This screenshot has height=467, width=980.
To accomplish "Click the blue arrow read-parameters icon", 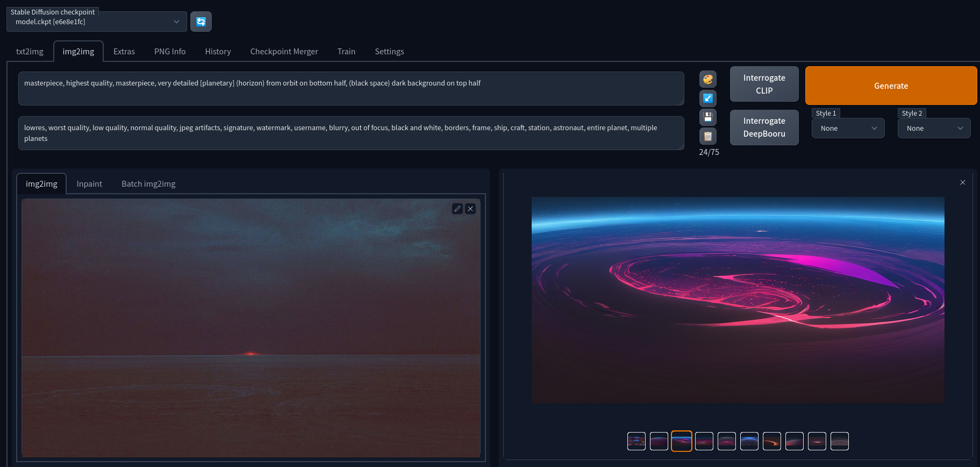I will 708,98.
